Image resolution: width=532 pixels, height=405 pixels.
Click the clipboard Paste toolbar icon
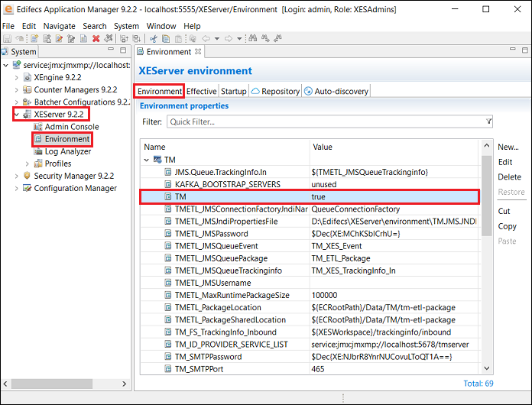point(178,39)
